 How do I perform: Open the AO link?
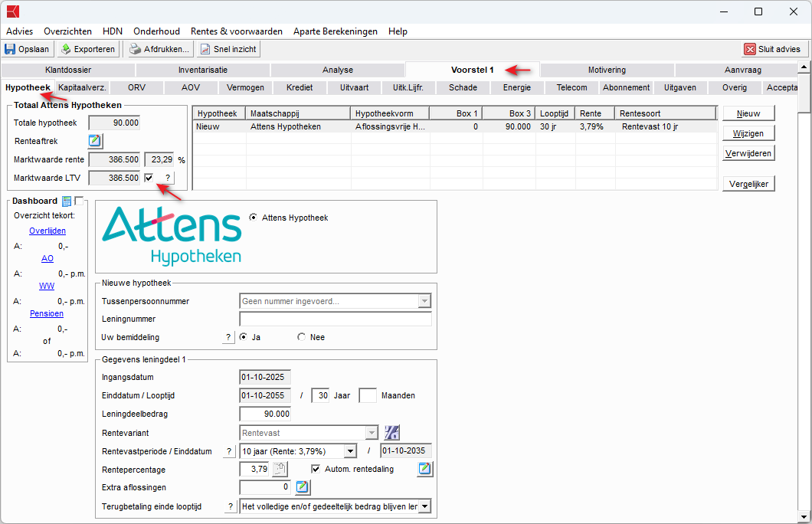[x=47, y=258]
